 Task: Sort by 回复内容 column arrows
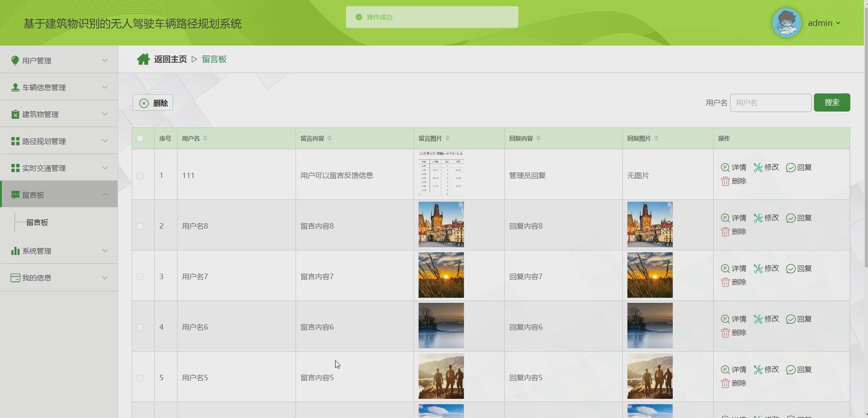tap(538, 138)
